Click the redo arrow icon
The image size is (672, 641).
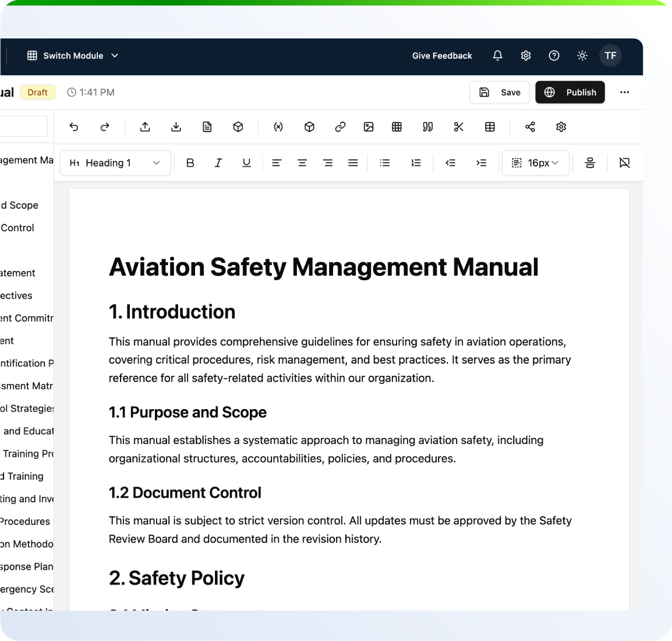tap(105, 127)
